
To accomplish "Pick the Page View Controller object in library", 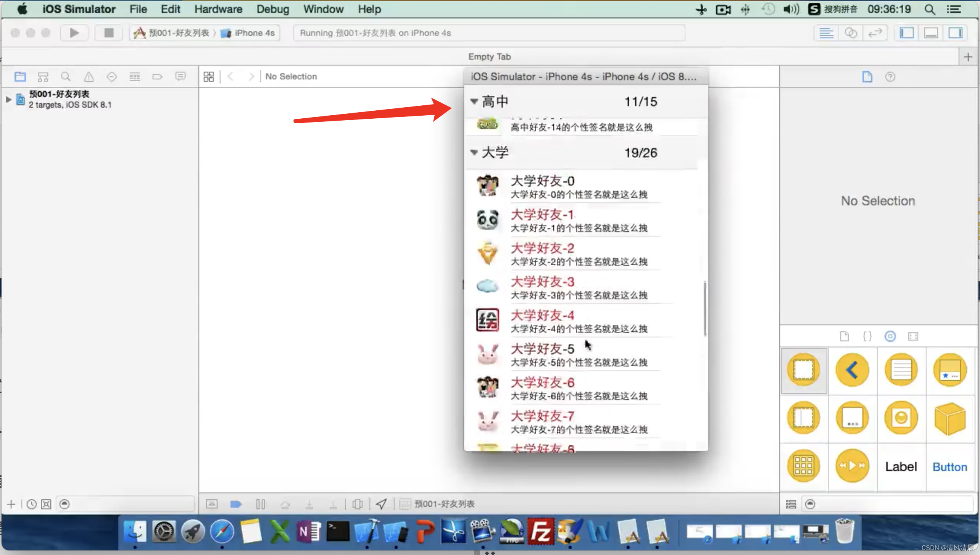I will pyautogui.click(x=853, y=418).
